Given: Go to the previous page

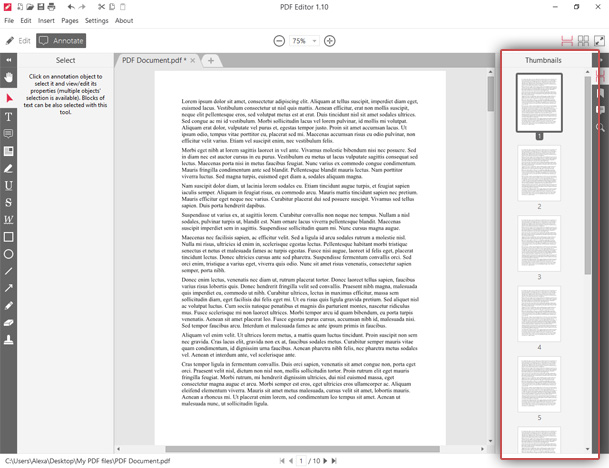Looking at the screenshot, I should (x=291, y=461).
